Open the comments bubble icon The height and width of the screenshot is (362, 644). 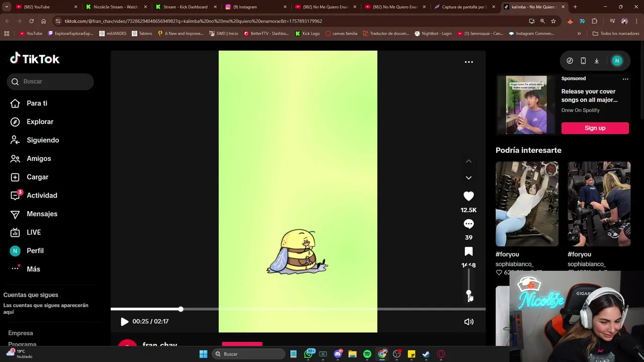(468, 224)
